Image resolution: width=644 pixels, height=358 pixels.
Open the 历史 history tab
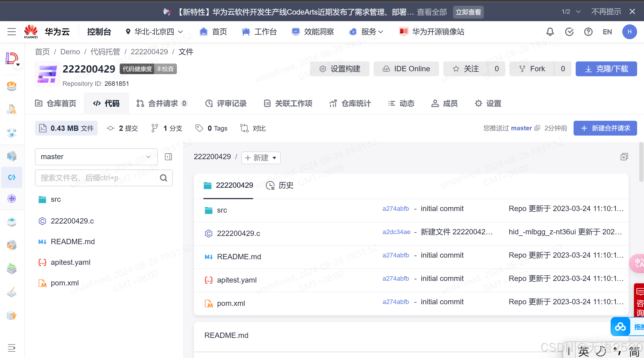[x=280, y=185]
